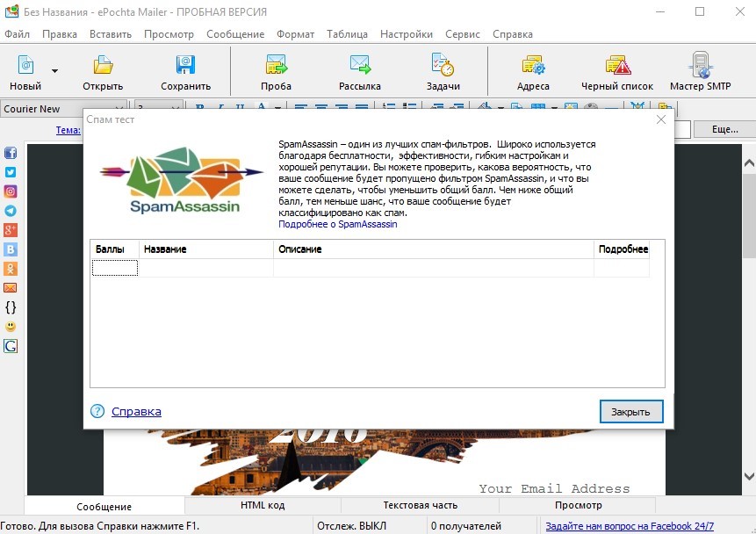Open the Справка help link in dialog
This screenshot has width=756, height=534.
pyautogui.click(x=136, y=411)
